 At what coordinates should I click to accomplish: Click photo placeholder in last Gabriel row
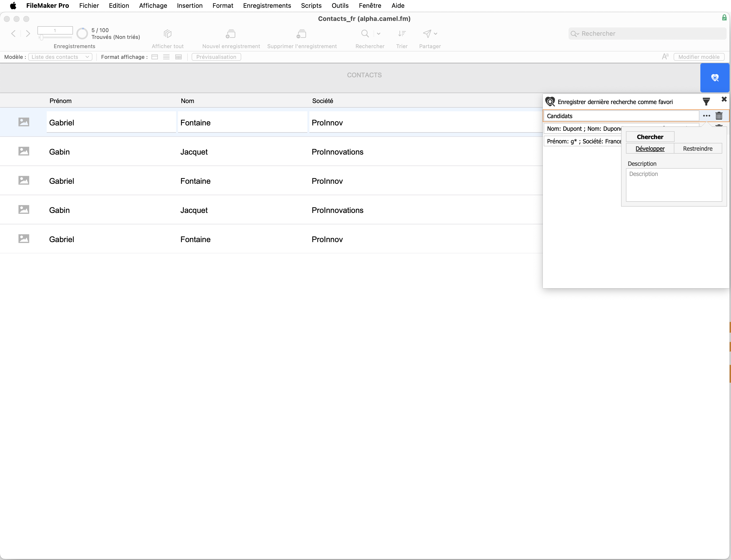24,239
